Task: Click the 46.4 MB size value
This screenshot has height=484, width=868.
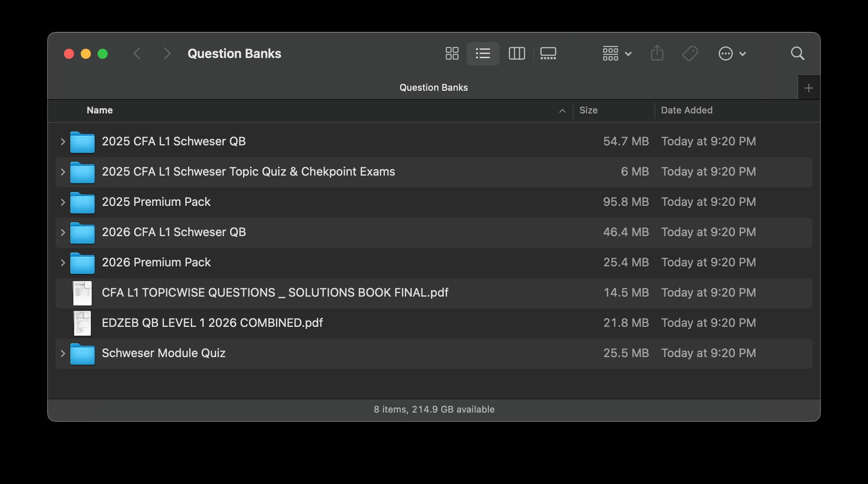Action: coord(626,232)
